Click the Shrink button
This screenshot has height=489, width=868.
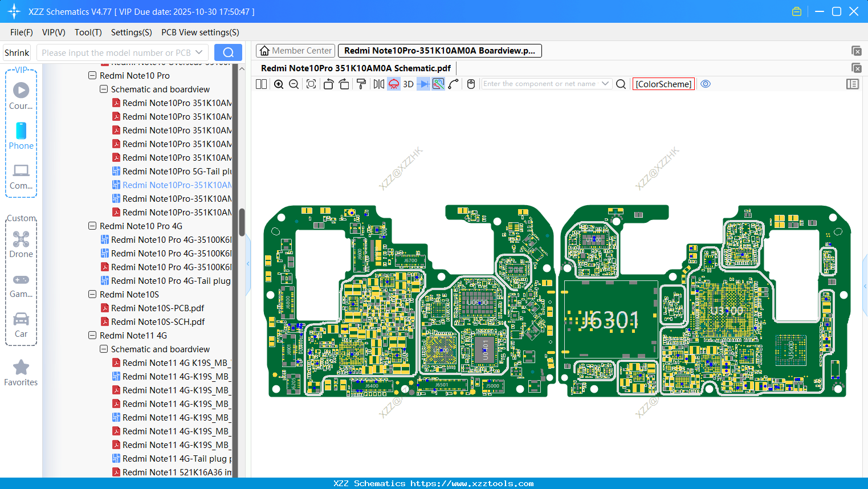coord(17,52)
